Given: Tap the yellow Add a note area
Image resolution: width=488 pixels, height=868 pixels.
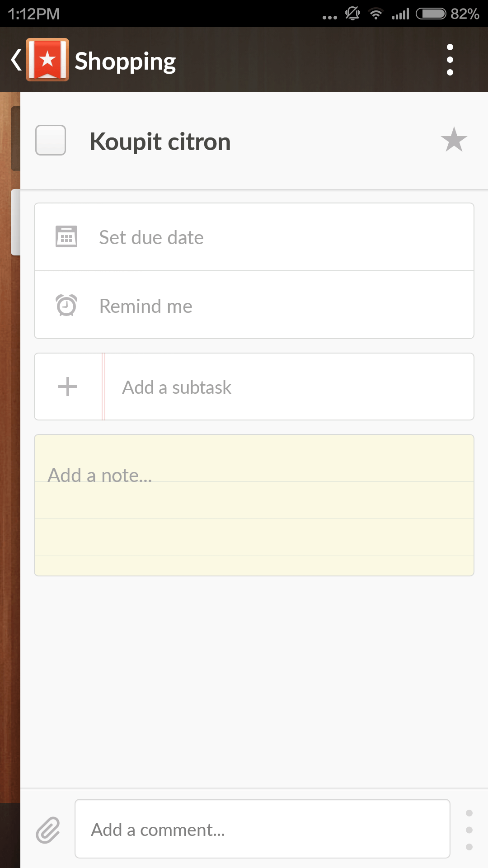Looking at the screenshot, I should pyautogui.click(x=254, y=505).
